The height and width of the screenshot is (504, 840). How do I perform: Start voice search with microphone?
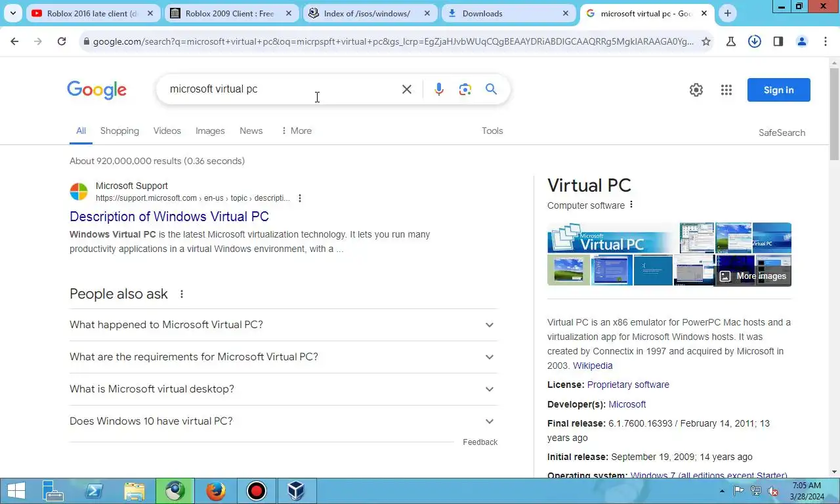439,89
